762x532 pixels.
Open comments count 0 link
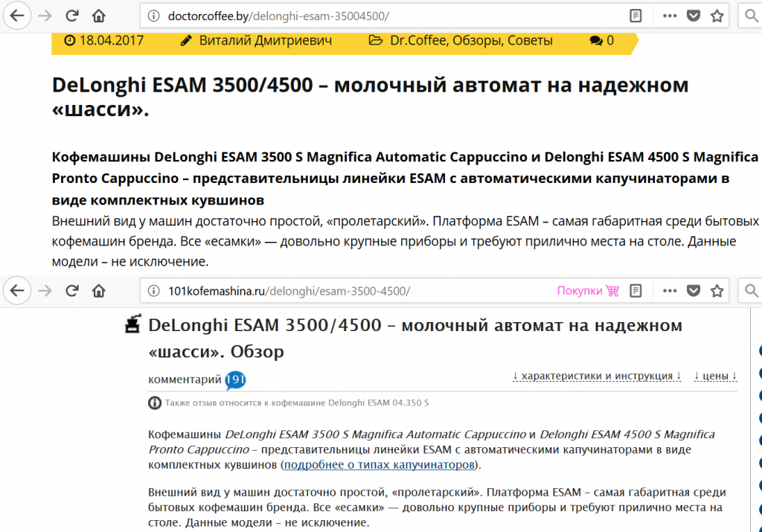601,40
